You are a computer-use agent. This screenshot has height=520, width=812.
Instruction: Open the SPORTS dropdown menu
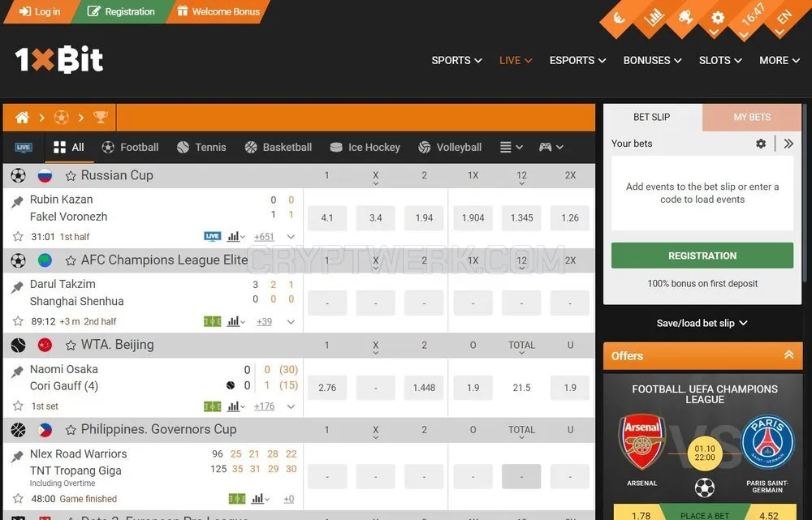click(456, 61)
